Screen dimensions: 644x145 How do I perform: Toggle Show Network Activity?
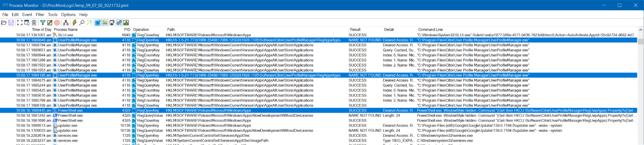click(112, 23)
